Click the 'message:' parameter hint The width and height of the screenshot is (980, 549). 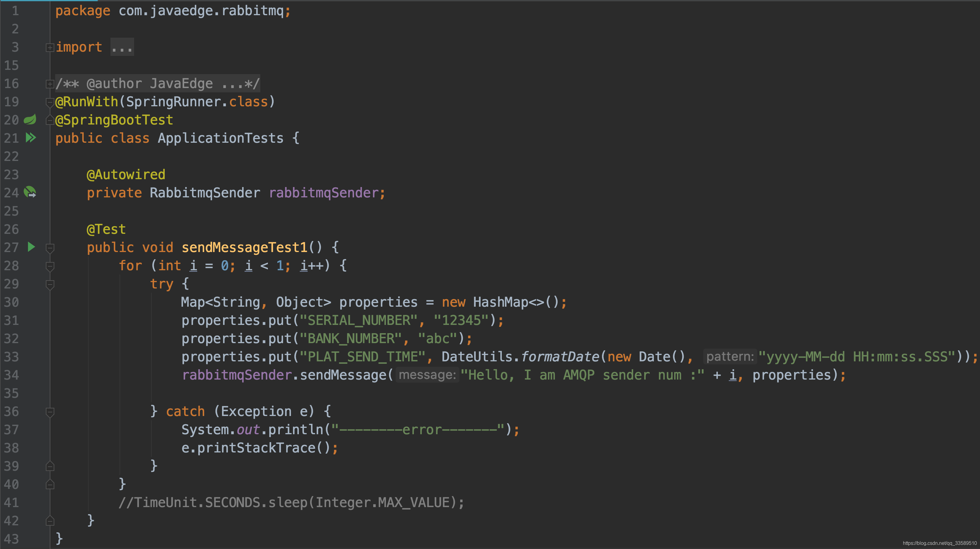pyautogui.click(x=427, y=375)
